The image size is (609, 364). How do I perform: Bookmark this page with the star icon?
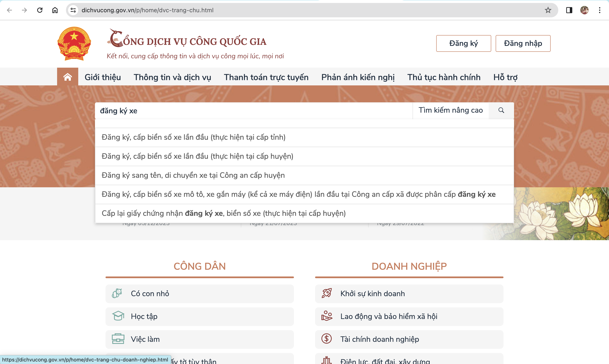coord(548,10)
